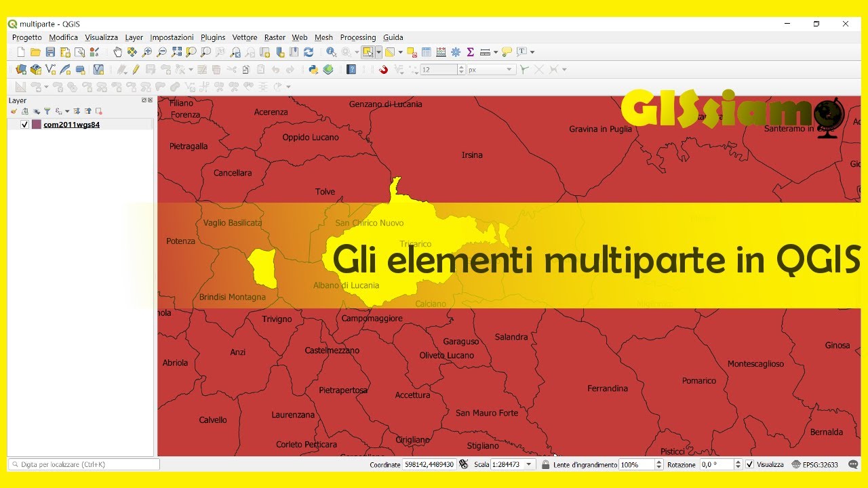The height and width of the screenshot is (488, 868).
Task: Increase the magnifier 100% stepper
Action: 658,462
